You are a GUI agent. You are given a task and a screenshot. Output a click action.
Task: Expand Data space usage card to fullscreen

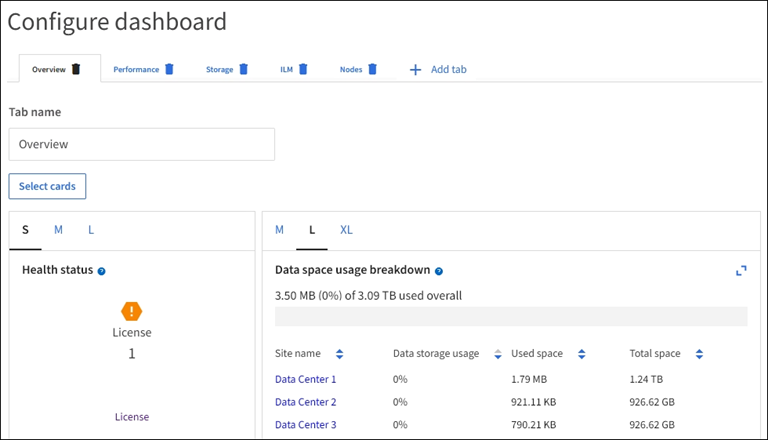click(x=741, y=271)
